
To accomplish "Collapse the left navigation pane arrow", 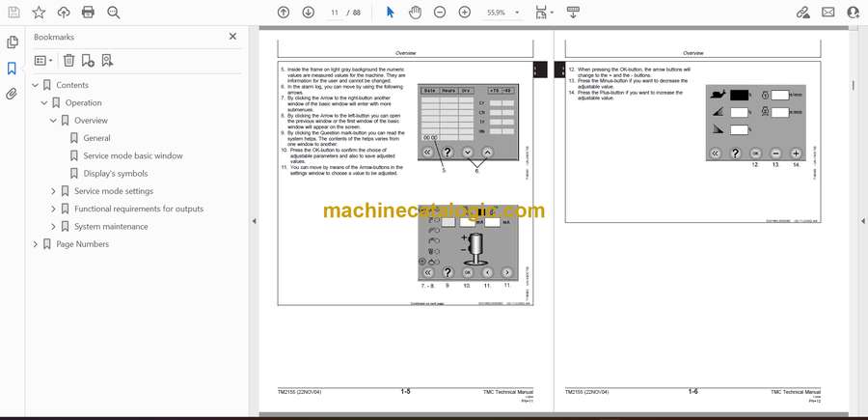I will [x=254, y=221].
